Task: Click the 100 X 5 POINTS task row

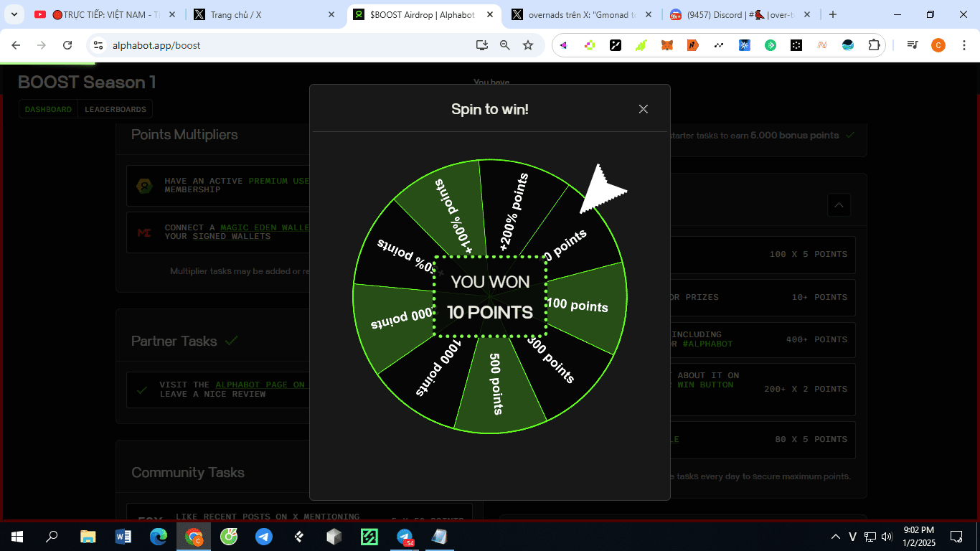Action: (x=763, y=255)
